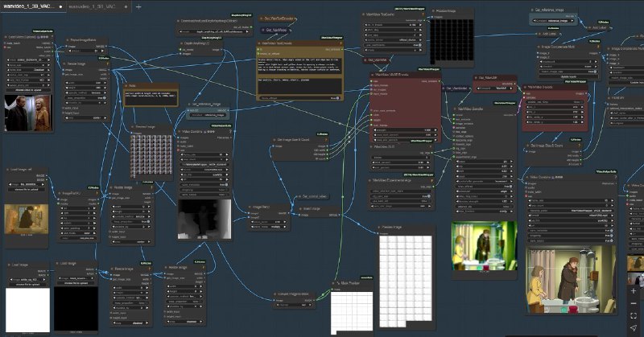Click the depth map preview in Video Combine

click(204, 220)
